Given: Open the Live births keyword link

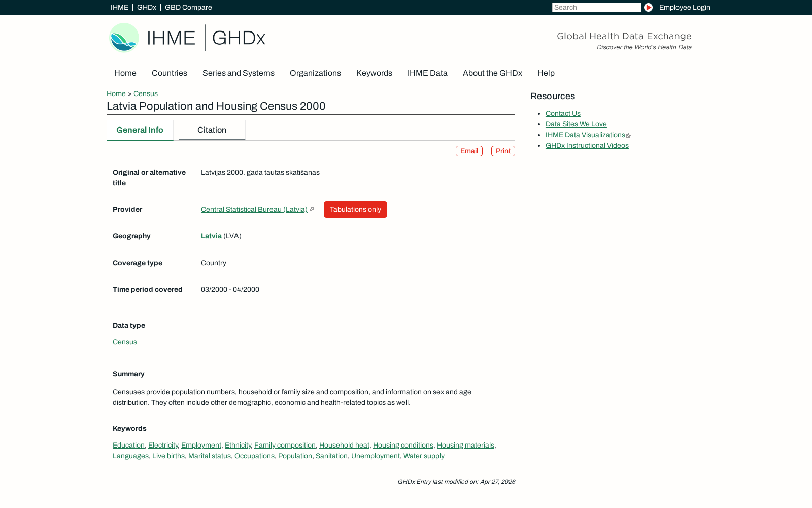Looking at the screenshot, I should click(x=168, y=456).
